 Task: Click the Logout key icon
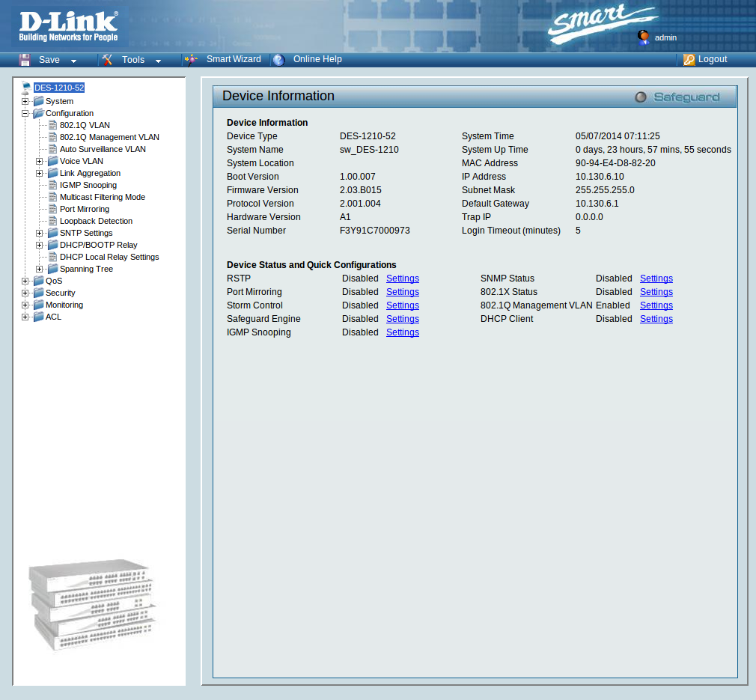[689, 60]
